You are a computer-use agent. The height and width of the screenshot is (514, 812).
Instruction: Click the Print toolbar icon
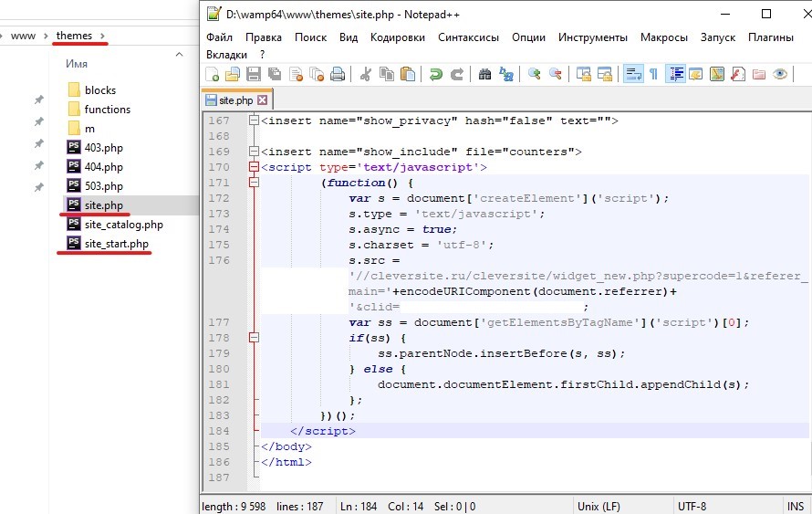pyautogui.click(x=338, y=75)
